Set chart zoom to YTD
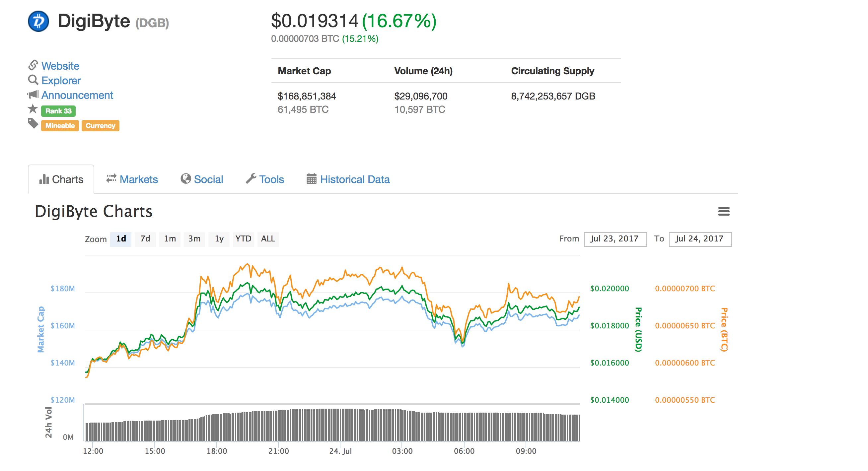Screen dimensions: 868x471 click(243, 239)
